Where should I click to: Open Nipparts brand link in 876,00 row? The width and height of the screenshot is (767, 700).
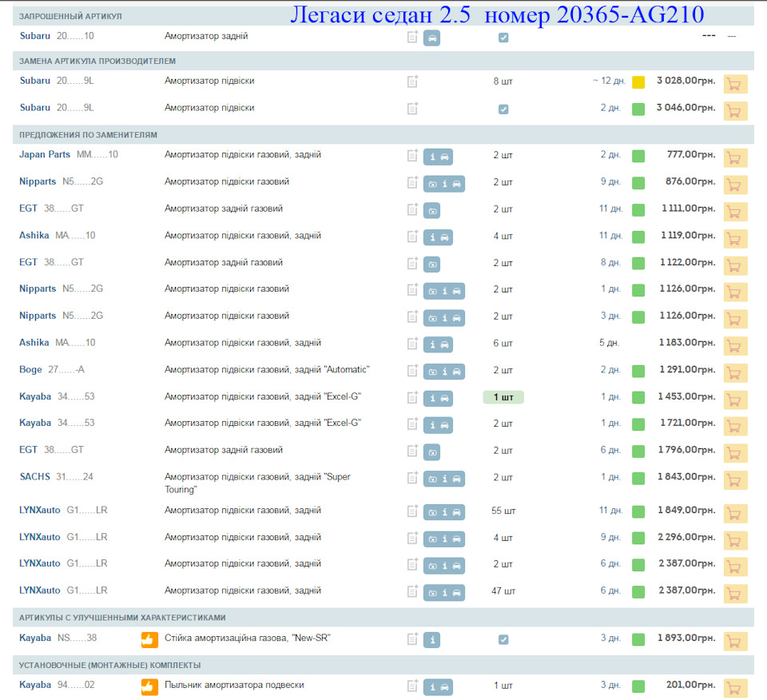38,181
